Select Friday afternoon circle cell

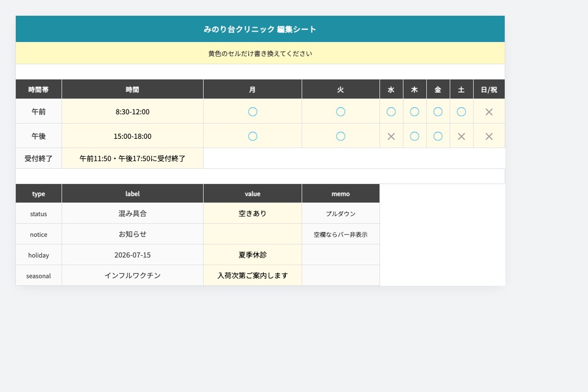pos(438,136)
